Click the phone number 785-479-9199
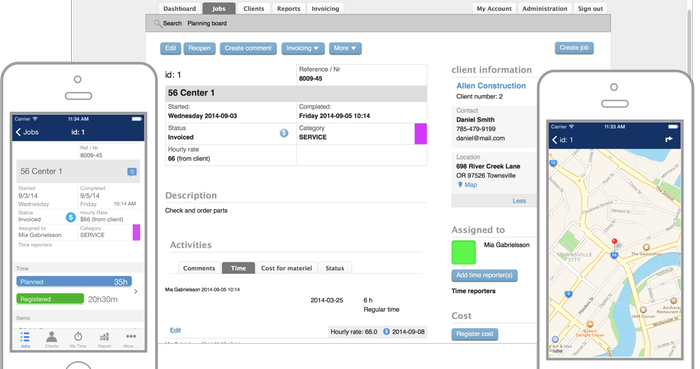Screen dimensions: 700x369 pyautogui.click(x=475, y=129)
